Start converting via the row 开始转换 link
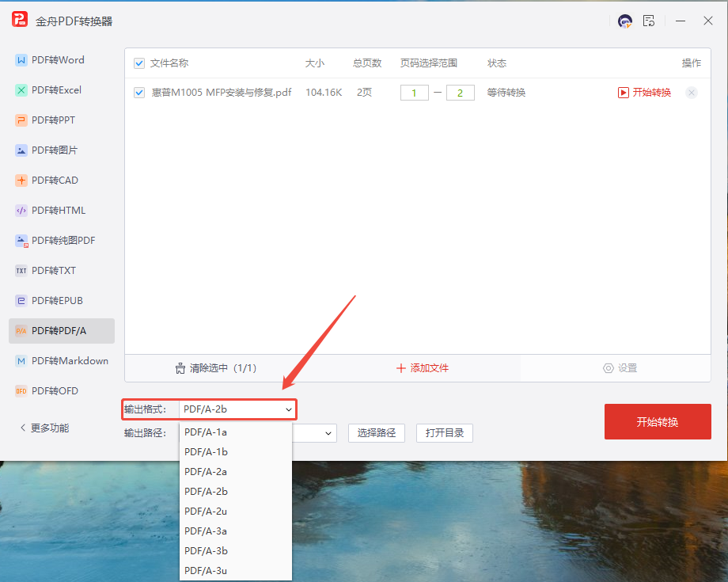728x582 pixels. (x=644, y=93)
